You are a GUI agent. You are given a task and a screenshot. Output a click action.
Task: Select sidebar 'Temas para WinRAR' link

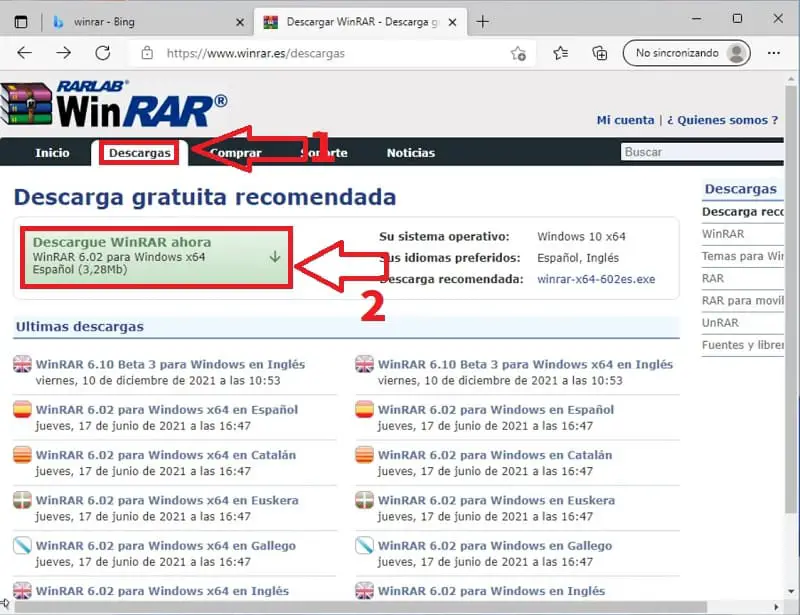click(x=742, y=256)
